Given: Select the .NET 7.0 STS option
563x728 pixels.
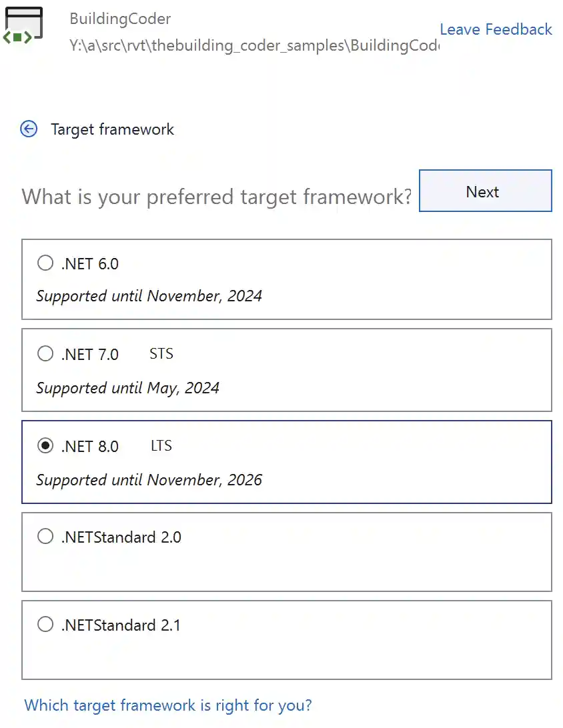Looking at the screenshot, I should pos(45,353).
